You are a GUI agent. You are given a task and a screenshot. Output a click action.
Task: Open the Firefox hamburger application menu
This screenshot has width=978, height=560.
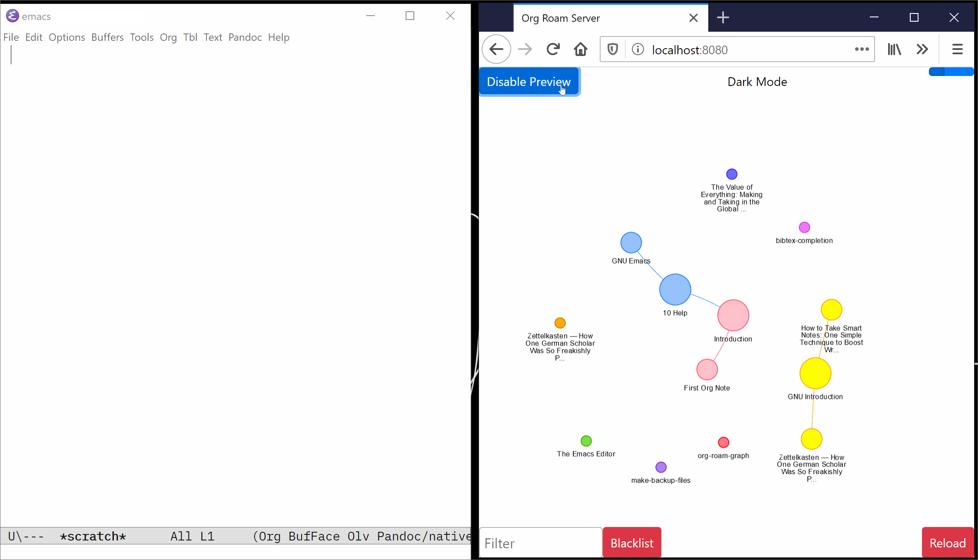[x=958, y=49]
